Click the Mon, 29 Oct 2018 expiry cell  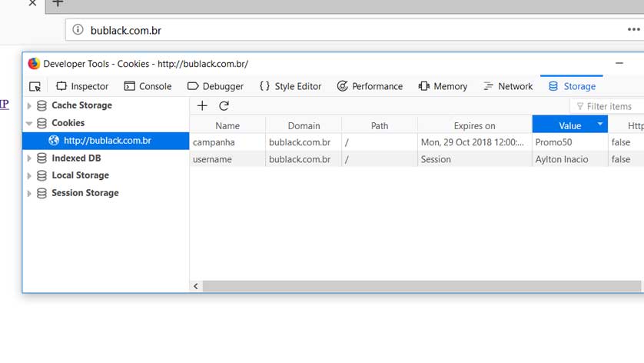point(475,142)
